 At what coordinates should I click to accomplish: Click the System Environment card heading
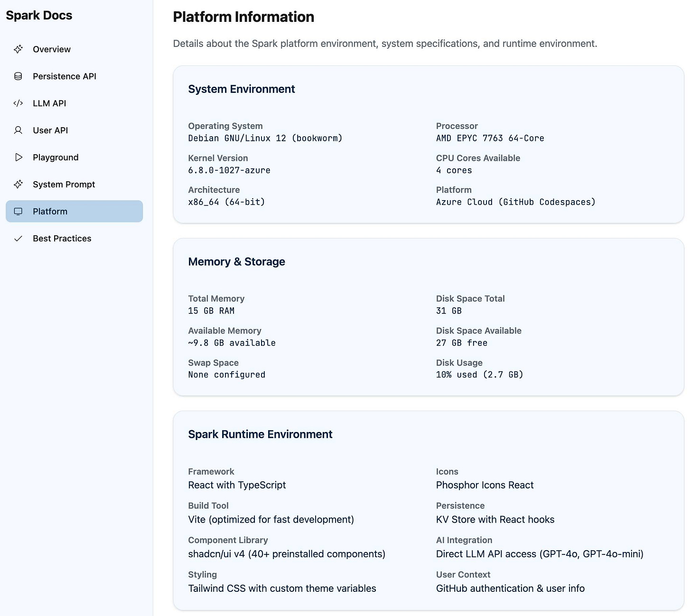[242, 89]
